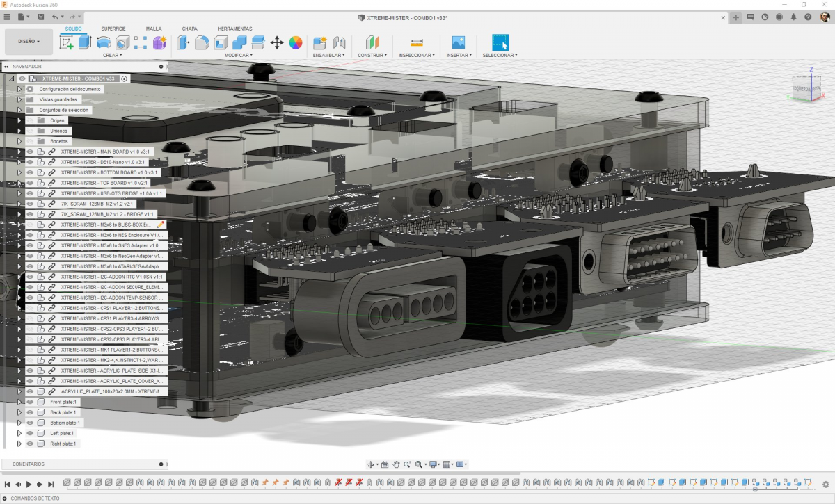Hide the BOTTOM BOARD v1.0 component
Viewport: 835px width, 504px height.
tap(30, 172)
